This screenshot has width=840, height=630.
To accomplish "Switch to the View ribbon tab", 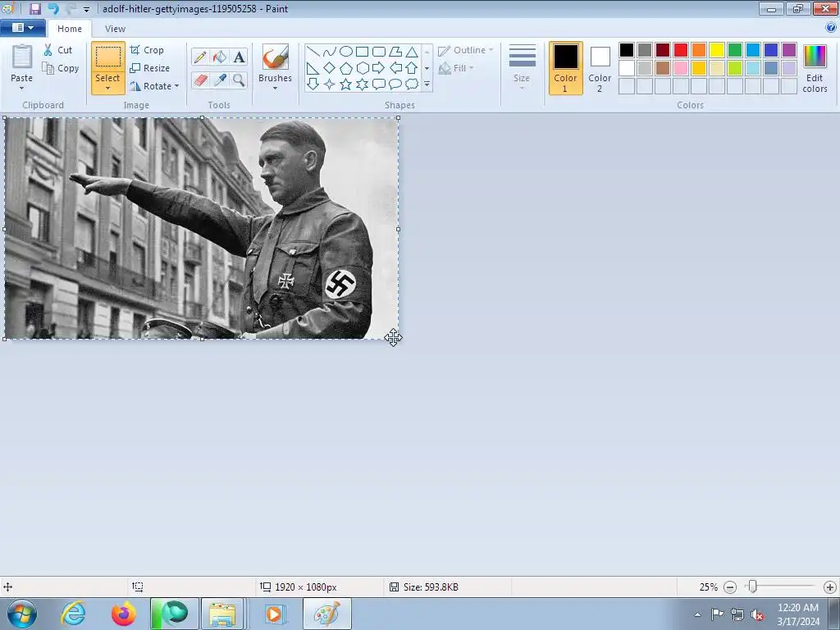I will [115, 29].
